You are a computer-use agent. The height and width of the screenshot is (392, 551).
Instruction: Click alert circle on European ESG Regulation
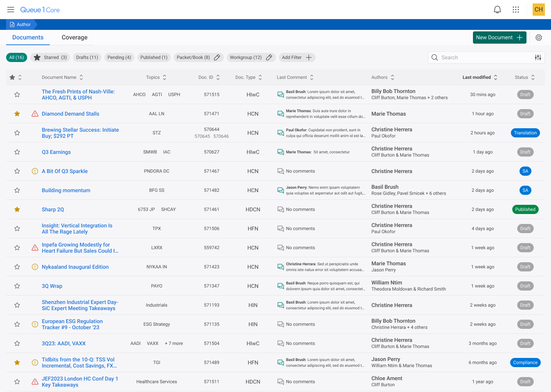35,324
